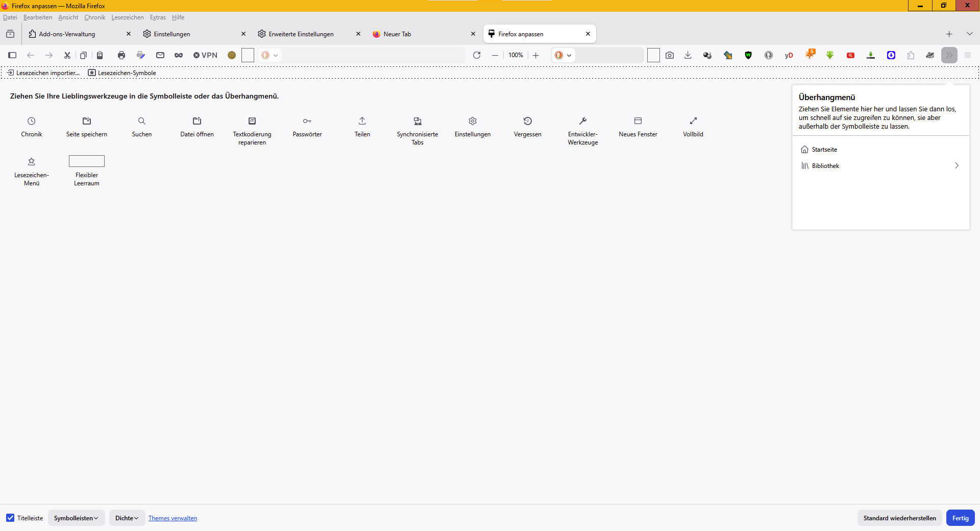Click the Flexibler Leerraum placeholder box
The width and height of the screenshot is (980, 531).
(x=87, y=161)
